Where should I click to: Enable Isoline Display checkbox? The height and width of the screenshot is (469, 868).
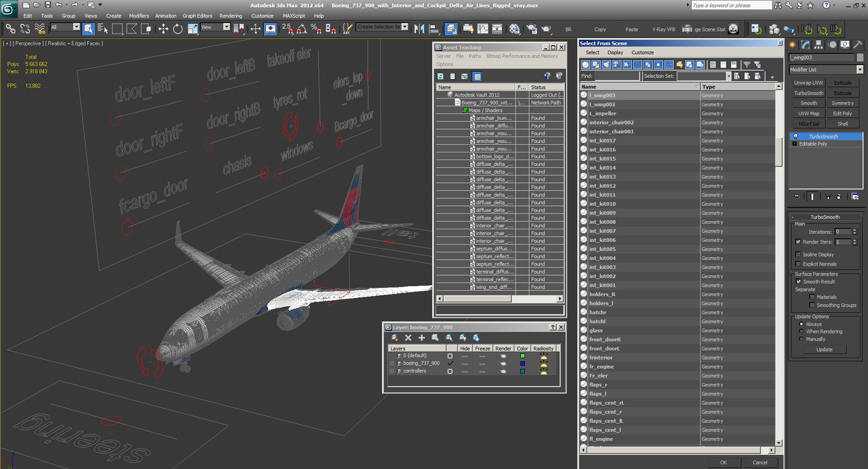coord(798,254)
